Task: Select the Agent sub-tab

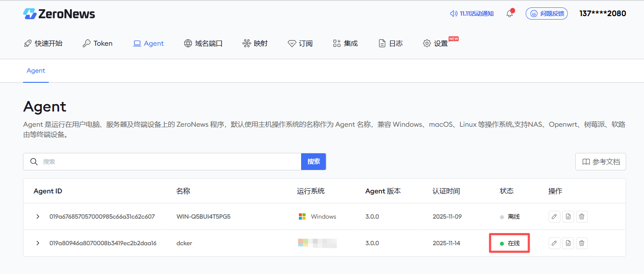Action: [36, 71]
